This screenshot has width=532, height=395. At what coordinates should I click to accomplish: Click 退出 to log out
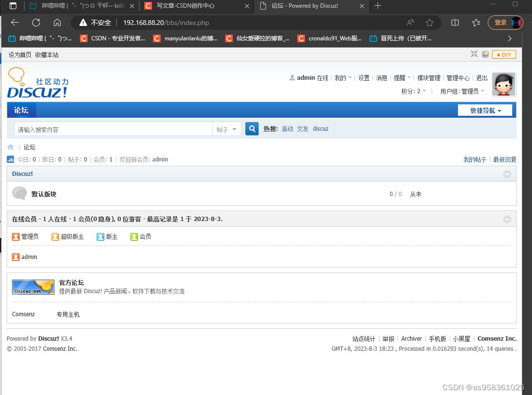pos(482,78)
